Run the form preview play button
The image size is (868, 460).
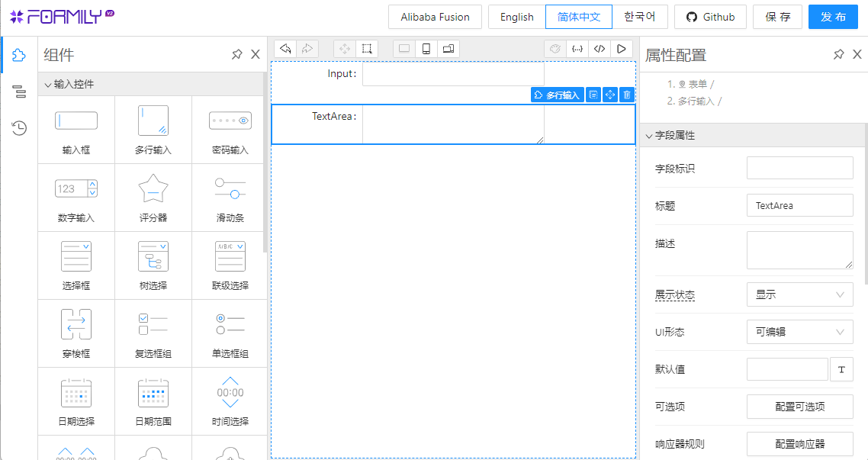(x=621, y=49)
